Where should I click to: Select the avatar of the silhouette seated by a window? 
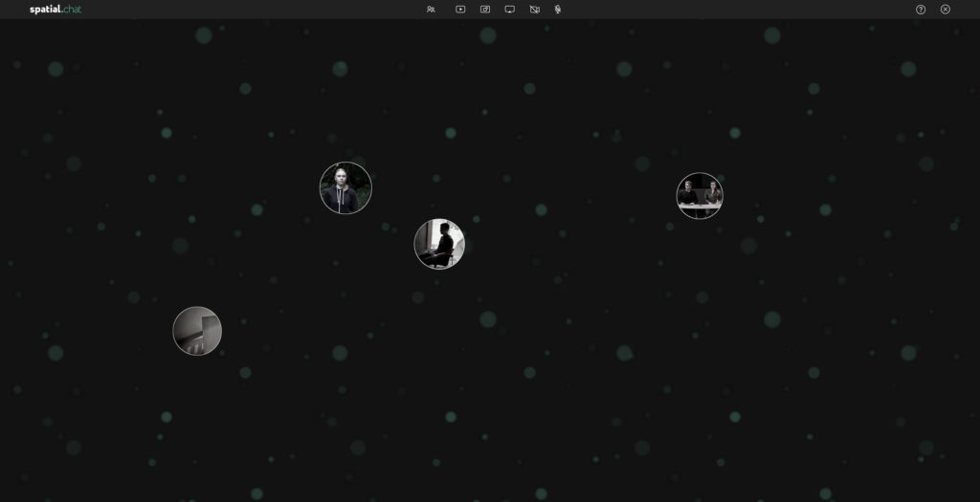439,244
